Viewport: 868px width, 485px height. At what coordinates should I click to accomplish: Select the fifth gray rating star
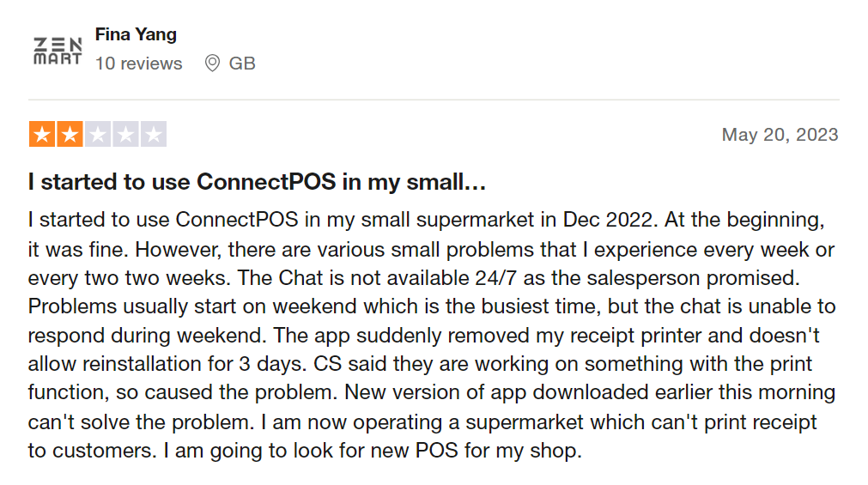click(154, 135)
